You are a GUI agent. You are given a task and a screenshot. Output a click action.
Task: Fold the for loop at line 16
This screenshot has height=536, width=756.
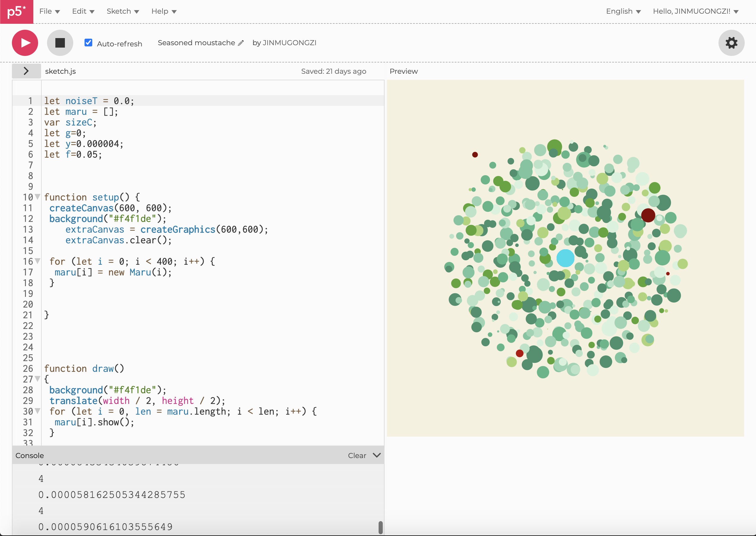click(38, 261)
